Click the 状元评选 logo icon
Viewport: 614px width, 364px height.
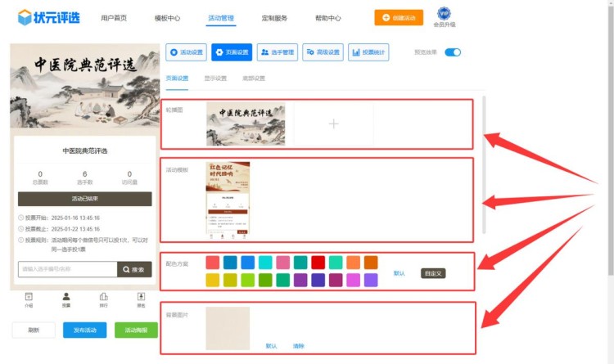point(25,17)
